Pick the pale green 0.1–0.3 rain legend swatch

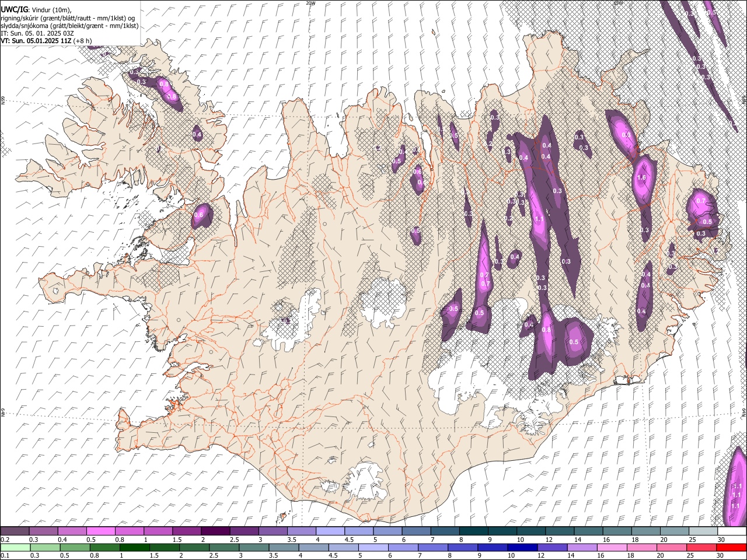click(15, 547)
